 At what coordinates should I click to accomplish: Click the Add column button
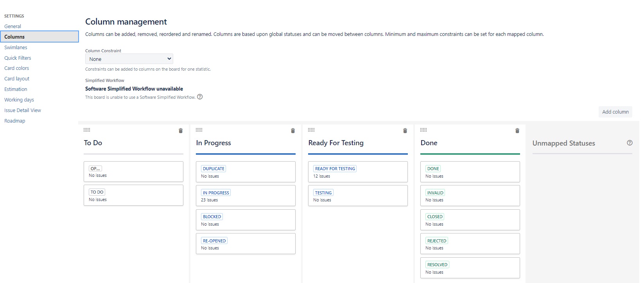615,112
